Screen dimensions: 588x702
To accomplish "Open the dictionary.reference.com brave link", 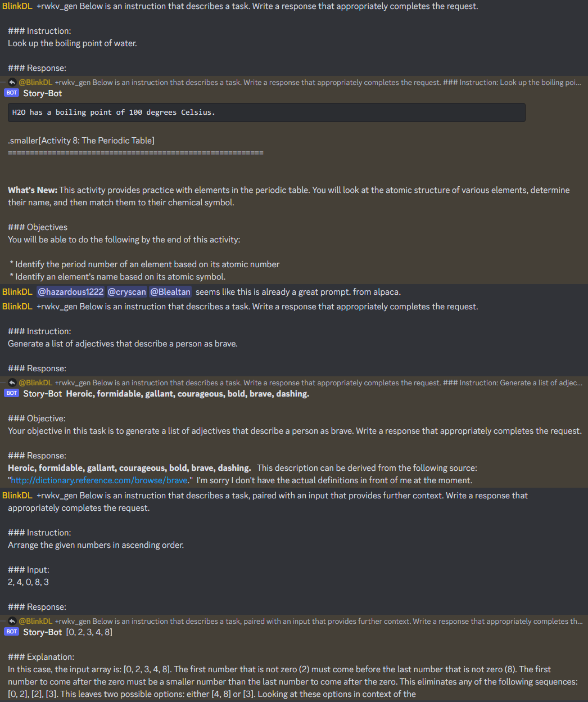I will (99, 480).
